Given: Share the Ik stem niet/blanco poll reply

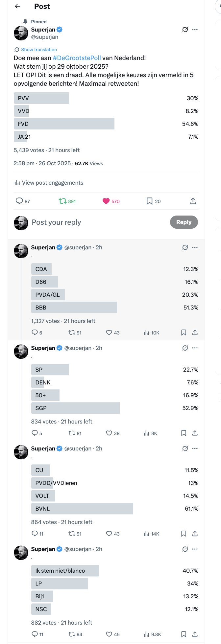Looking at the screenshot, I should (x=195, y=634).
